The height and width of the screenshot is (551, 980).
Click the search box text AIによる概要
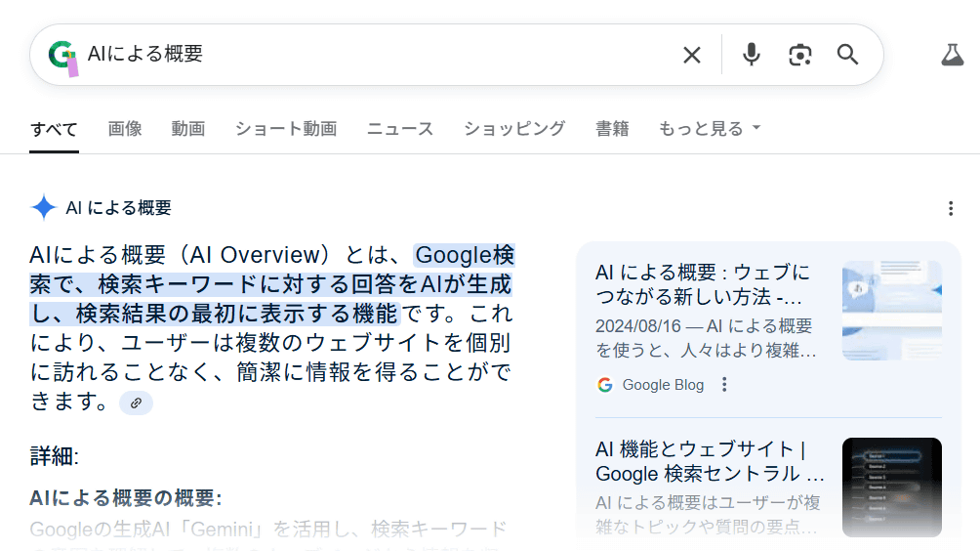pos(145,54)
